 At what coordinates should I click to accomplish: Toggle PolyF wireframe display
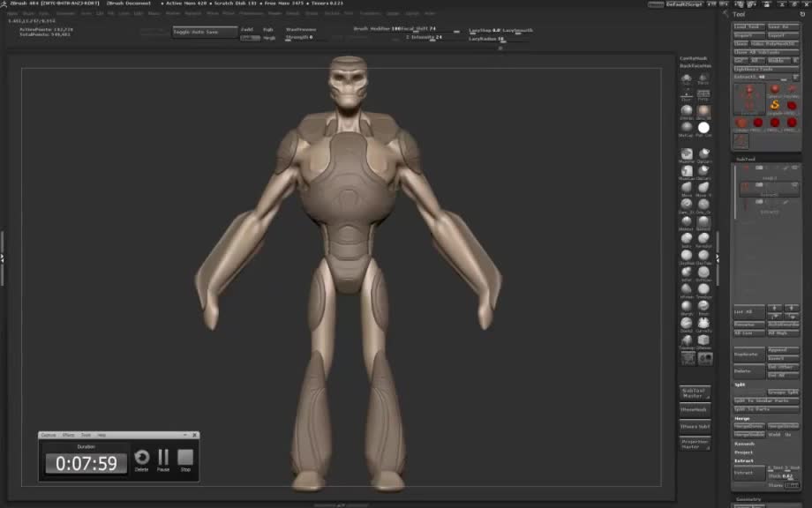tap(703, 94)
